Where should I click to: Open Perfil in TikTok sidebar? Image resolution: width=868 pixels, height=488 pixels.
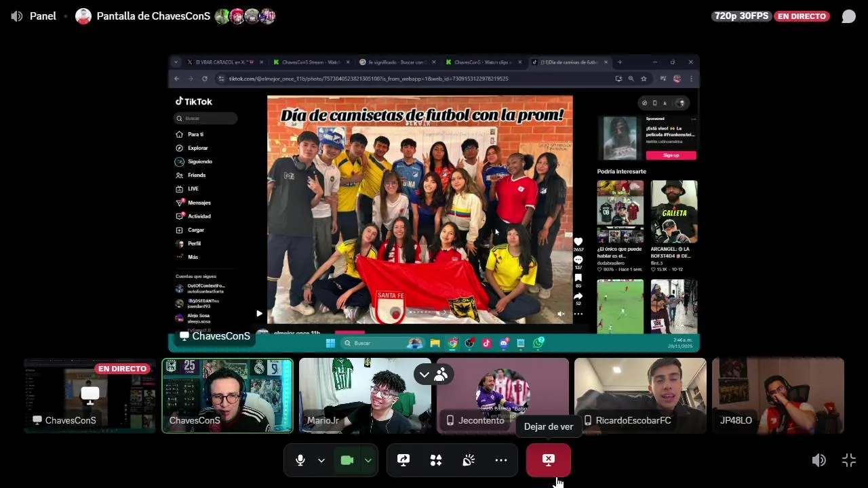click(194, 243)
